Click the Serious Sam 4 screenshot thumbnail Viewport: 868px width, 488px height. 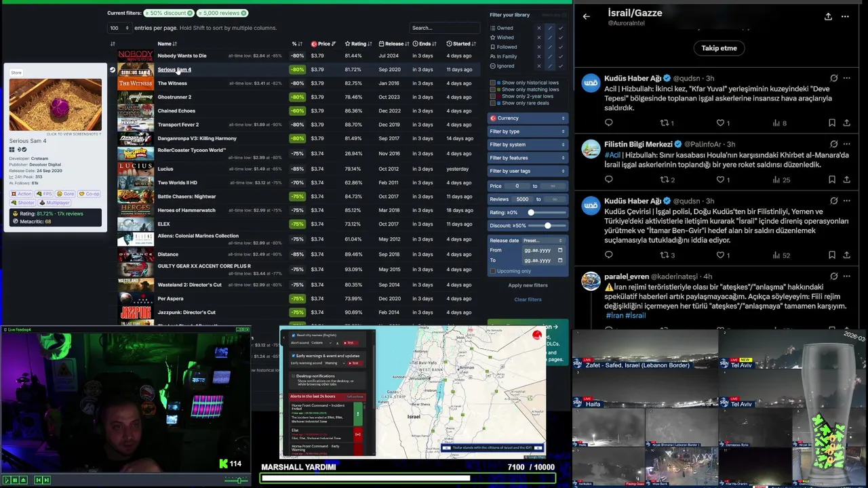[x=56, y=104]
